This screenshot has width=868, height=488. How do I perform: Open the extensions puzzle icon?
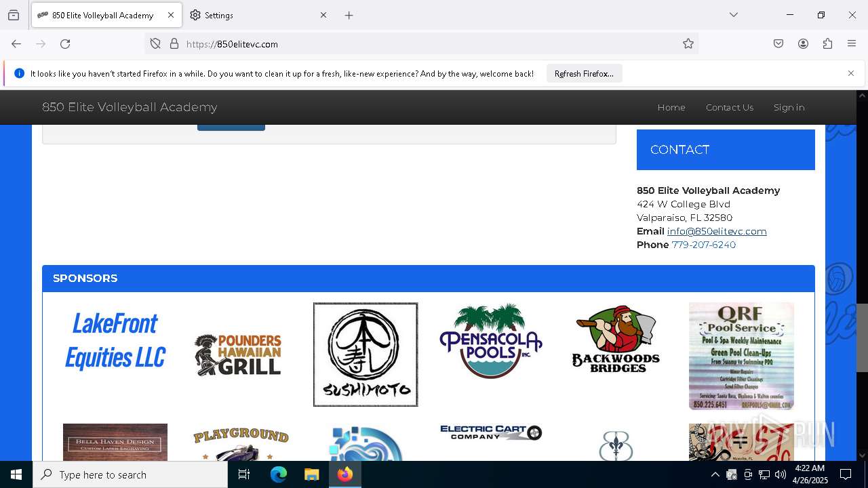(827, 44)
